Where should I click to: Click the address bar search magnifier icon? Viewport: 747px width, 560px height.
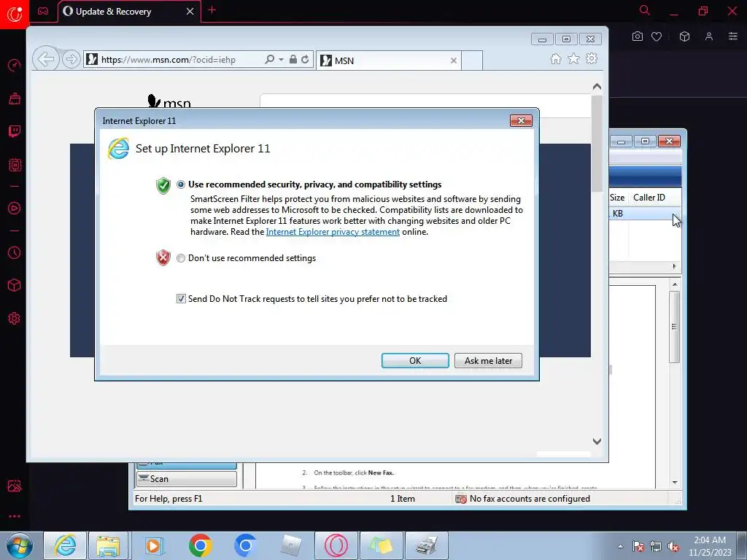tap(270, 59)
